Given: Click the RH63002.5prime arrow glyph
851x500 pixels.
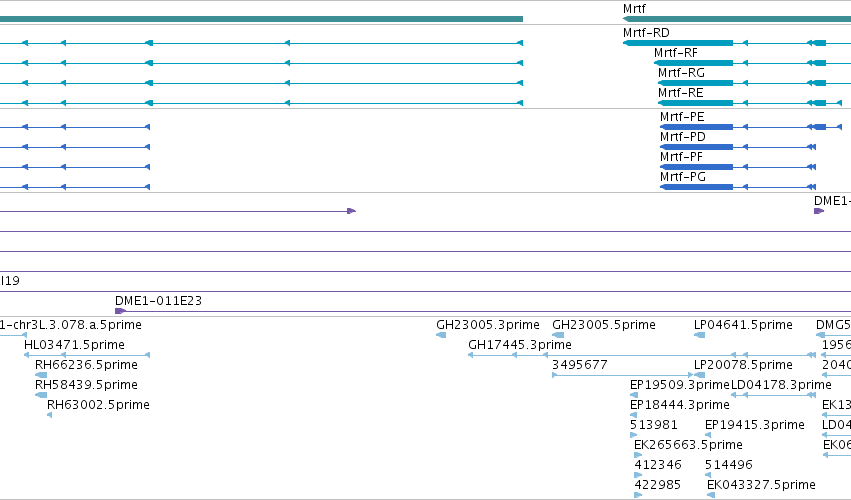Looking at the screenshot, I should [49, 415].
